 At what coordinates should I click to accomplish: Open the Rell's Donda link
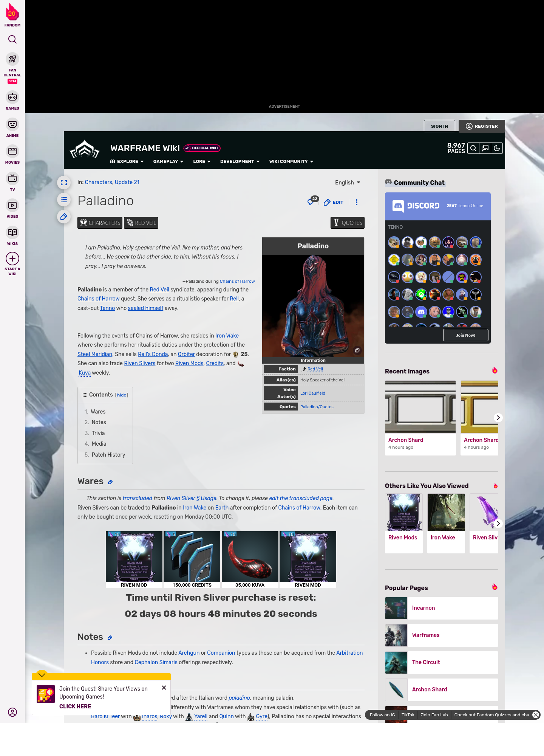(153, 354)
